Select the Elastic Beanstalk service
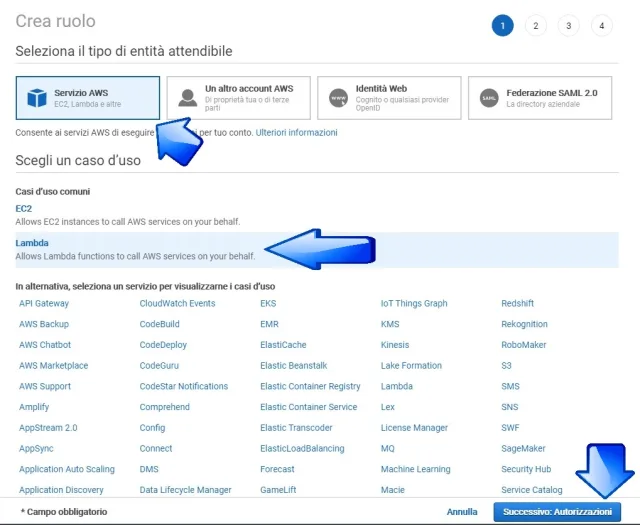Image resolution: width=640 pixels, height=525 pixels. pyautogui.click(x=293, y=365)
